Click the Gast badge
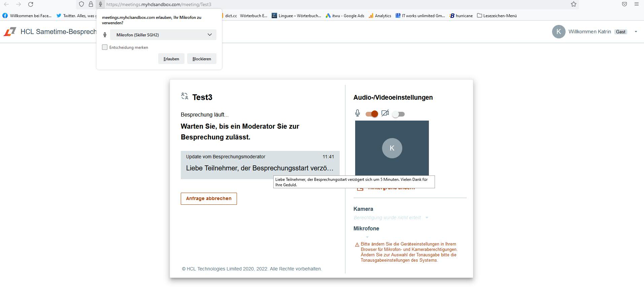This screenshot has height=292, width=644. [x=620, y=32]
